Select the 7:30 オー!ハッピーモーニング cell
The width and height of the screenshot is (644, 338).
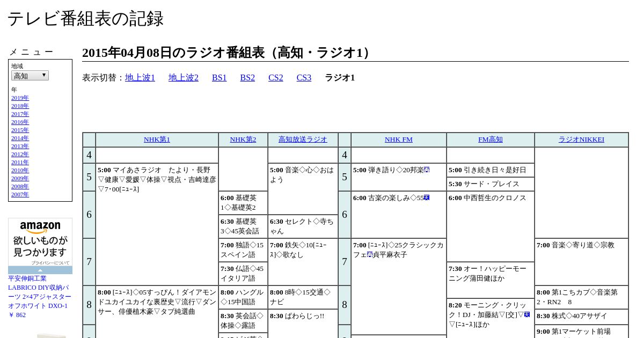491,280
